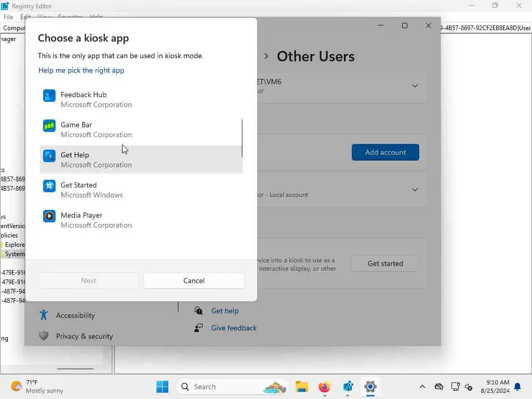Open Privacy & security settings label

pos(84,336)
